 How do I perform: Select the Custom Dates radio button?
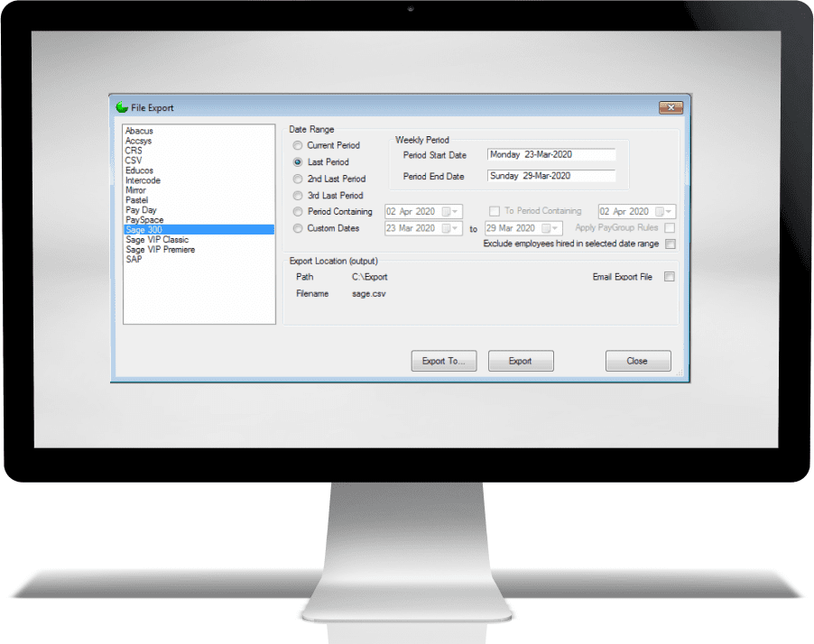click(298, 228)
